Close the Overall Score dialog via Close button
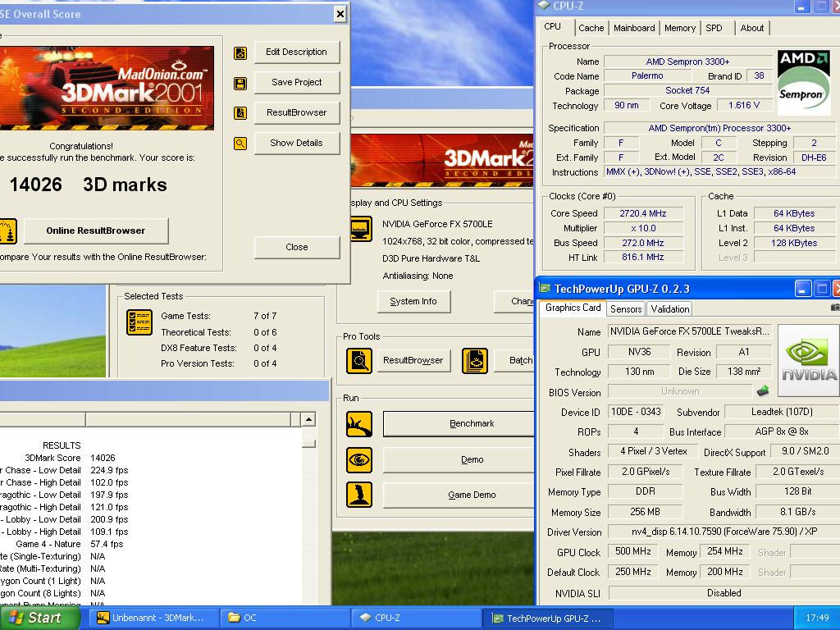840x630 pixels. pos(297,247)
